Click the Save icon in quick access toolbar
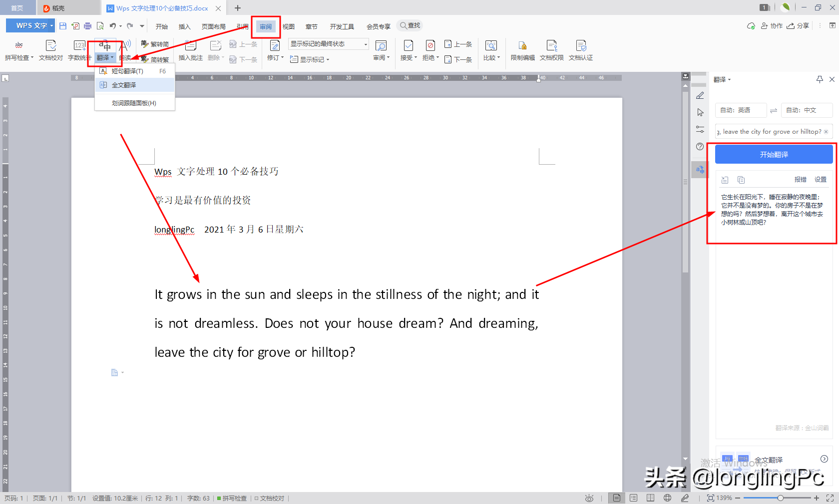Image resolution: width=839 pixels, height=504 pixels. [63, 26]
